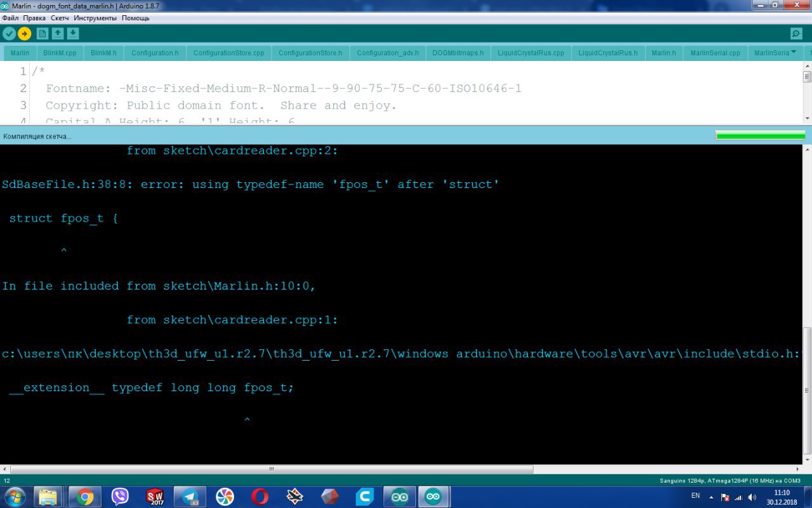Create a new sketch with New icon

point(43,34)
